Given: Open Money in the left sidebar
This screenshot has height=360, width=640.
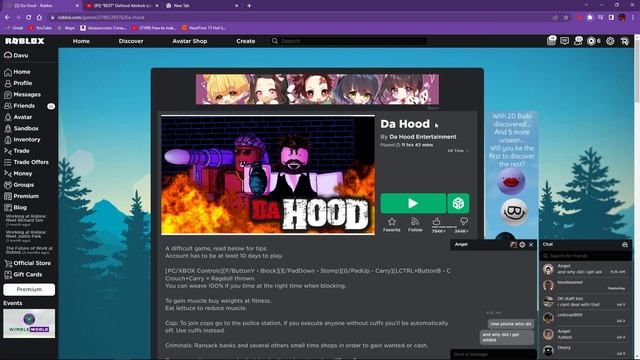Looking at the screenshot, I should pos(18,173).
